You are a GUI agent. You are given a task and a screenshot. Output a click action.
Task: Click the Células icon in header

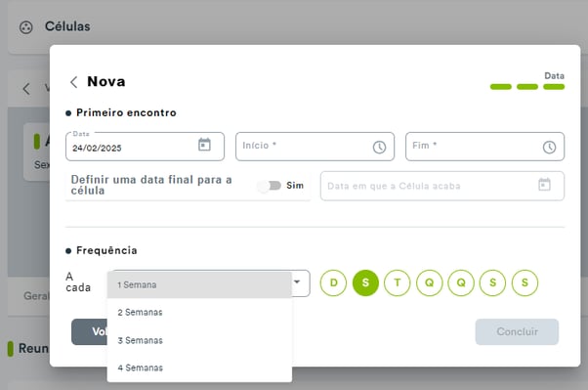(x=25, y=27)
